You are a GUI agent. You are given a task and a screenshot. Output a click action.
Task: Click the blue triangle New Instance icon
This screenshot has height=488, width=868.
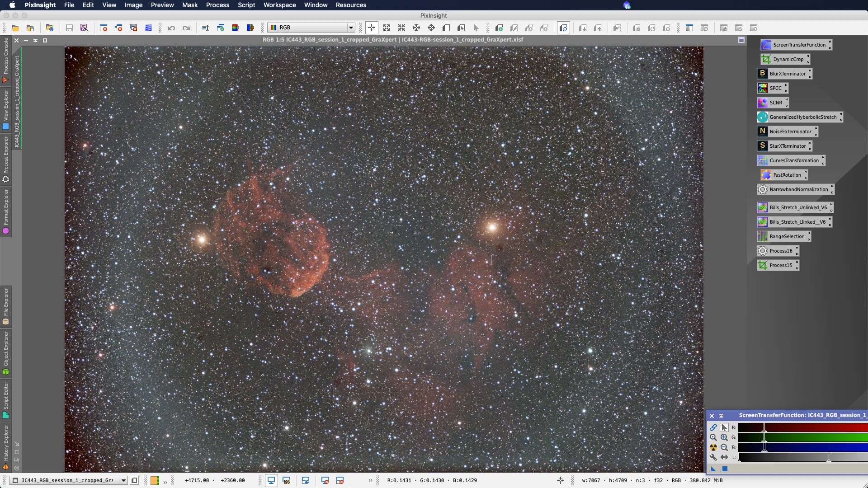pos(713,469)
